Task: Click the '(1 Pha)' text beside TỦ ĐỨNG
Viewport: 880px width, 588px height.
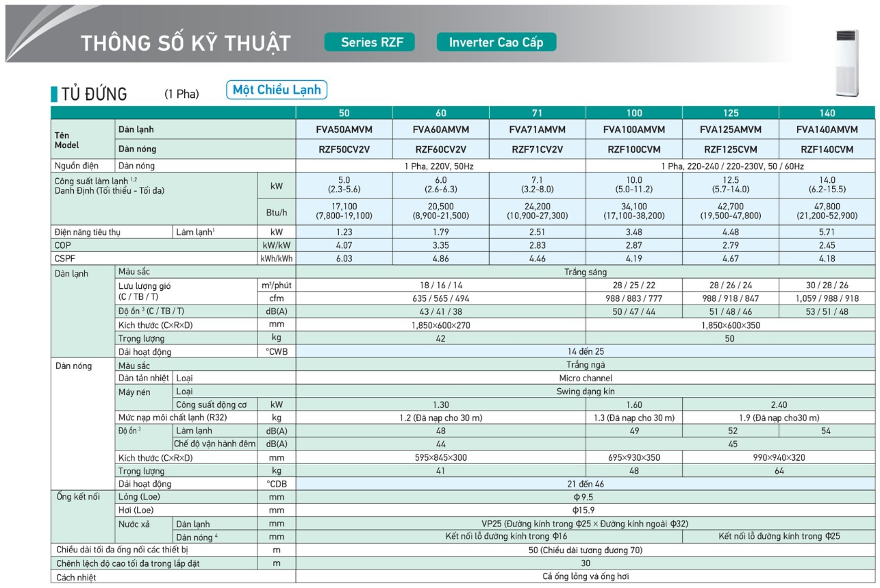Action: click(181, 94)
